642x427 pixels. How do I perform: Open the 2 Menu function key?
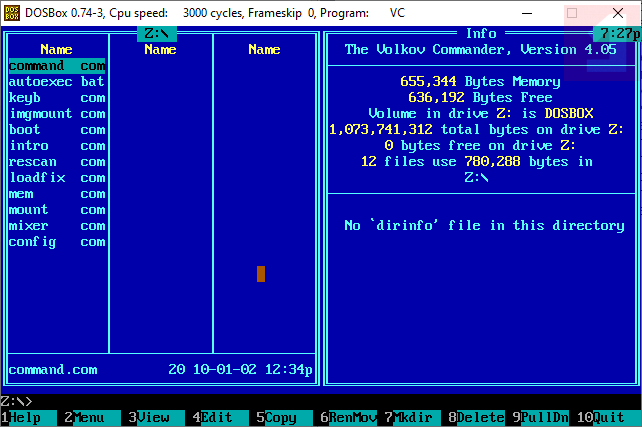[92, 418]
